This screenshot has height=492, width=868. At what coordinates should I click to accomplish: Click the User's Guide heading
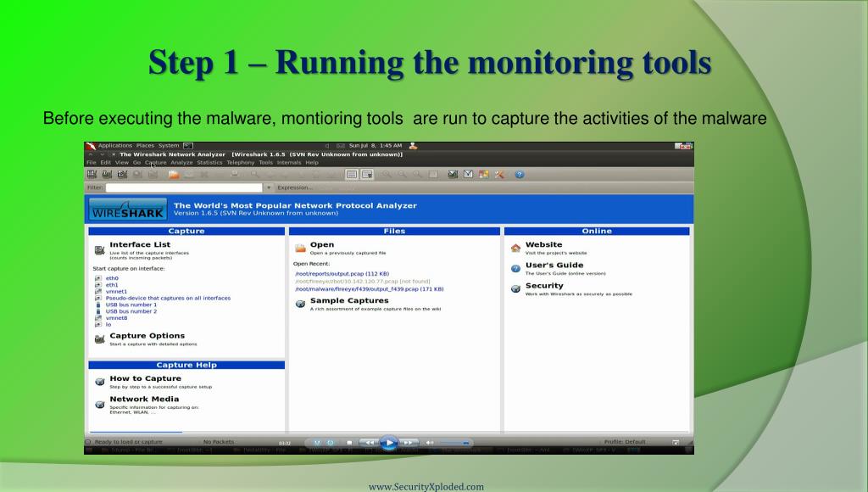554,265
